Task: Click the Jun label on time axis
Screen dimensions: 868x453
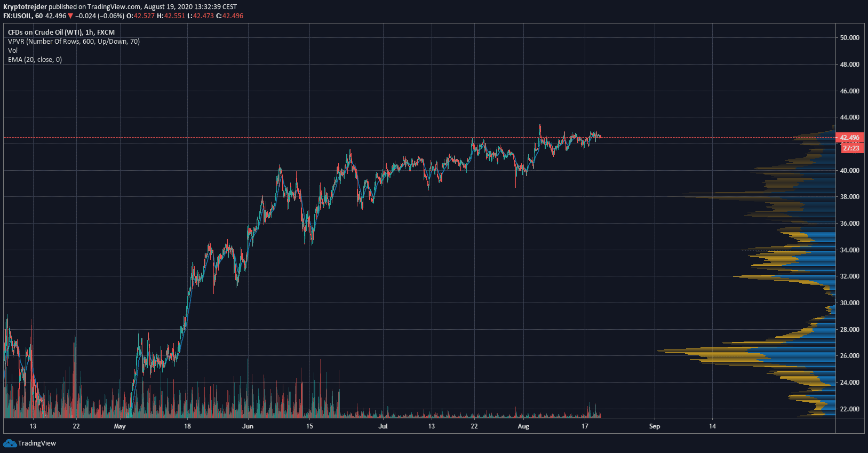Action: (248, 426)
